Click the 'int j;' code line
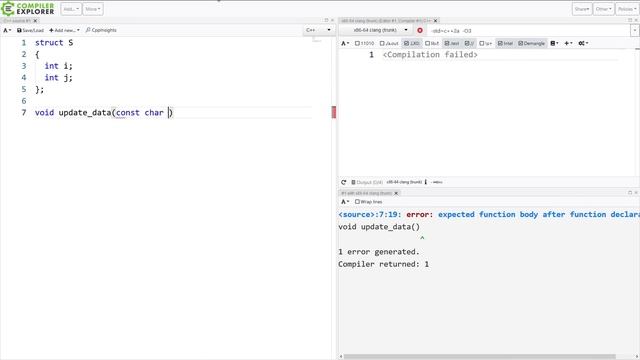Screen dimensions: 640x360 (x=58, y=78)
